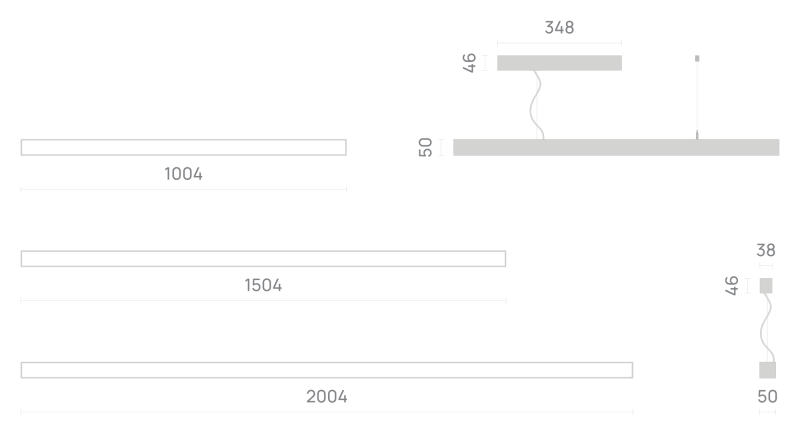This screenshot has height=436, width=800.
Task: Click the curved cable in the end view
Action: (x=767, y=325)
